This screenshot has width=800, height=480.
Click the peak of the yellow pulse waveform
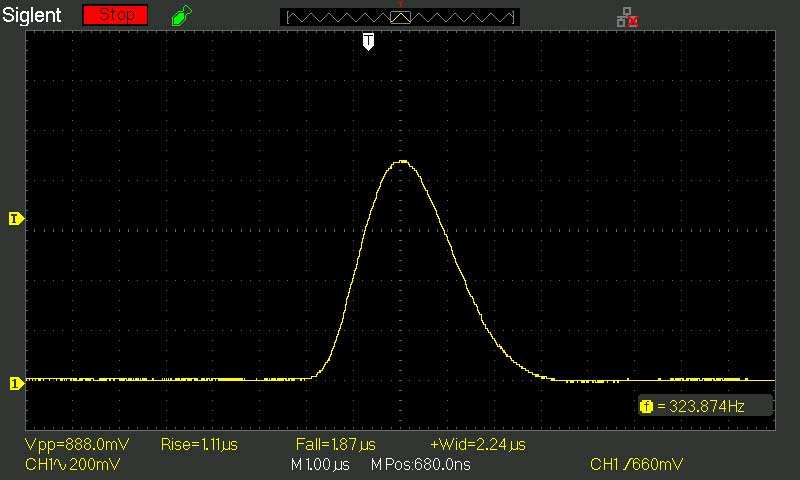pyautogui.click(x=402, y=160)
